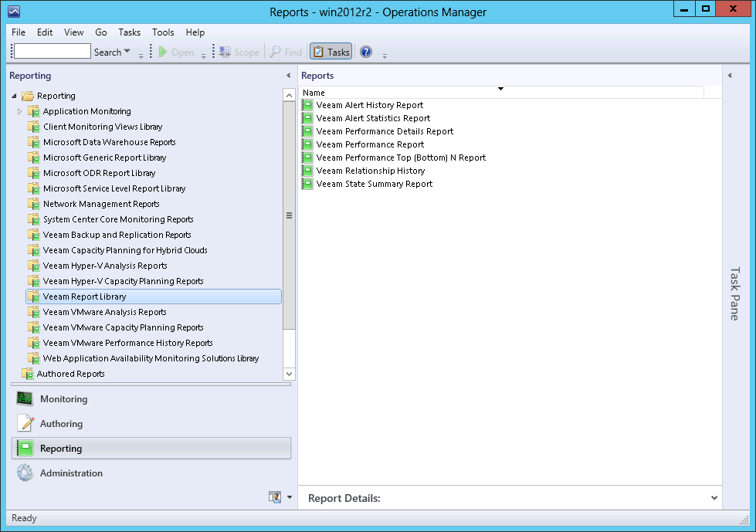This screenshot has width=756, height=532.
Task: Click the tree scrollbar up arrow
Action: (289, 95)
